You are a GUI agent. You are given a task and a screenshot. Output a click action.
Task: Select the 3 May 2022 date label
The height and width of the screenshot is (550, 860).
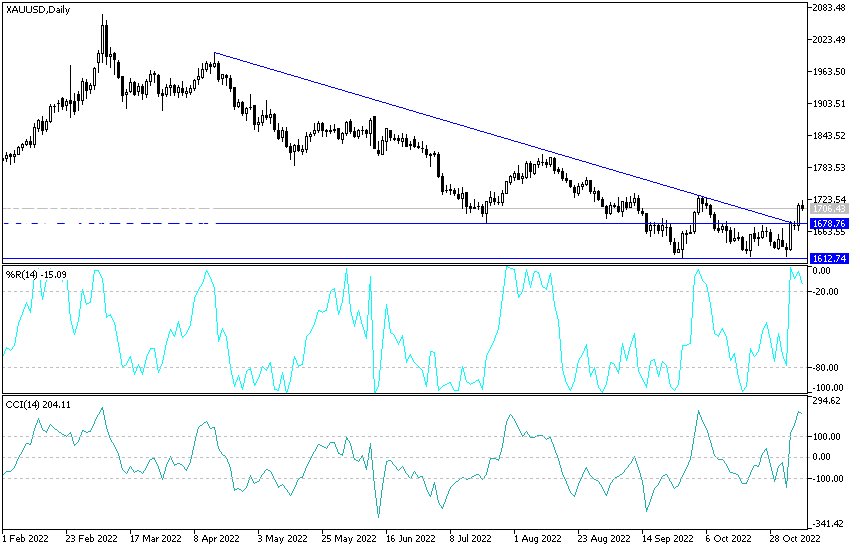pyautogui.click(x=282, y=538)
